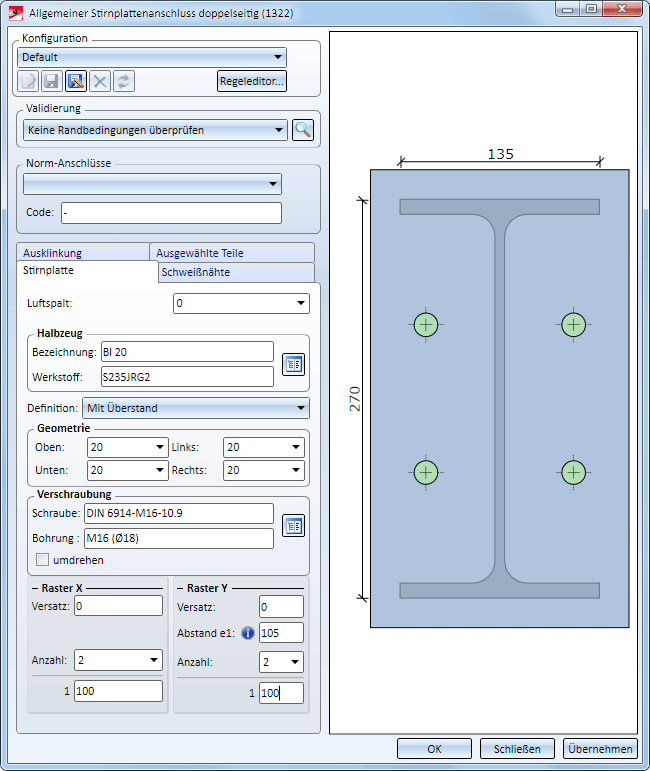Viewport: 650px width, 771px height.
Task: Open the Verschraubung catalog browser icon
Action: pyautogui.click(x=293, y=526)
